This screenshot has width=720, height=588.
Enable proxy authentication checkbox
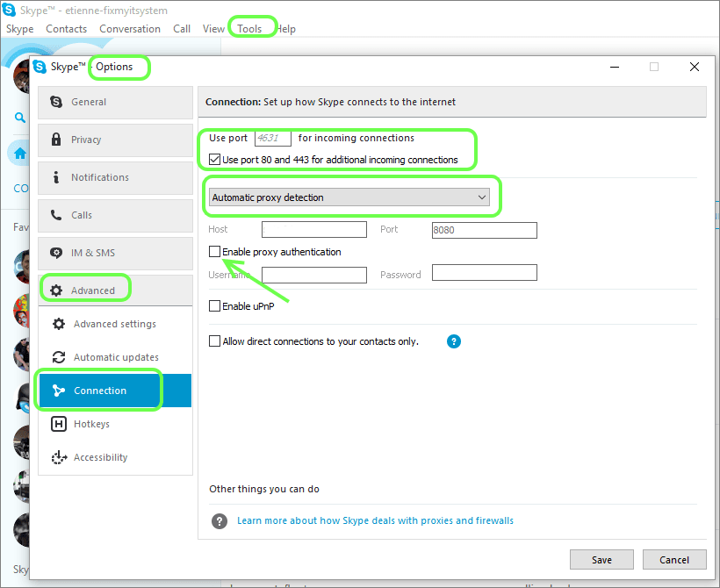(214, 252)
